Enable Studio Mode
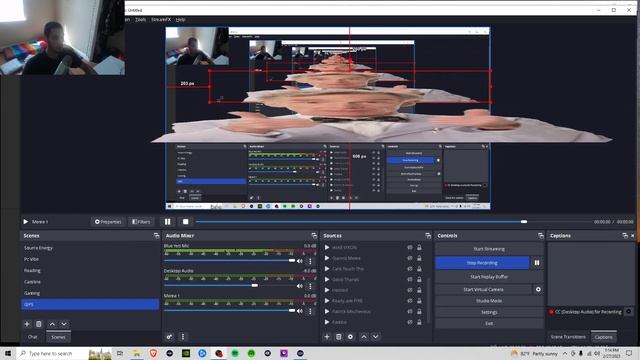This screenshot has width=640, height=360. click(x=489, y=301)
